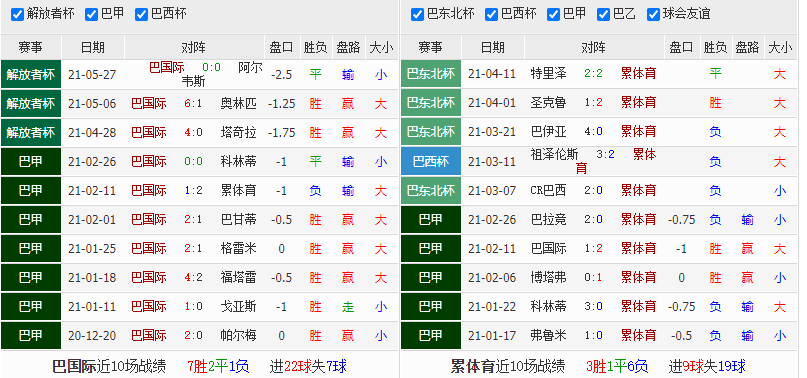Open 2:2 score for 特里泽 match

593,74
